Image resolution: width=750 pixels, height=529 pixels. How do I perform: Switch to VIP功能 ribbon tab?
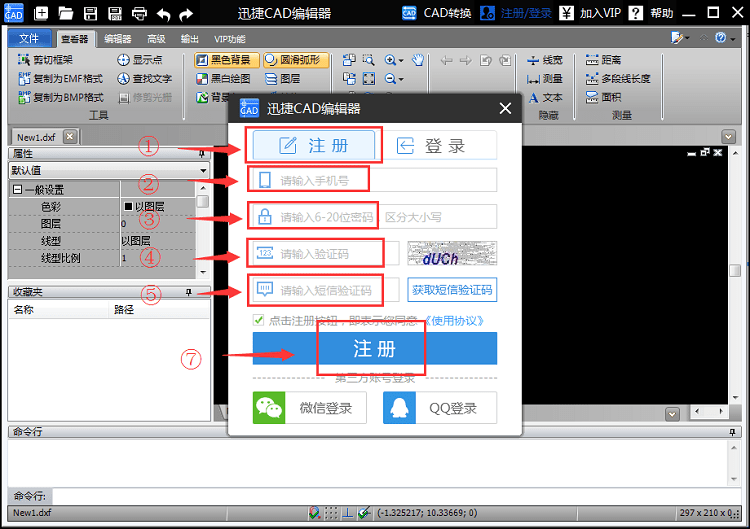click(230, 39)
